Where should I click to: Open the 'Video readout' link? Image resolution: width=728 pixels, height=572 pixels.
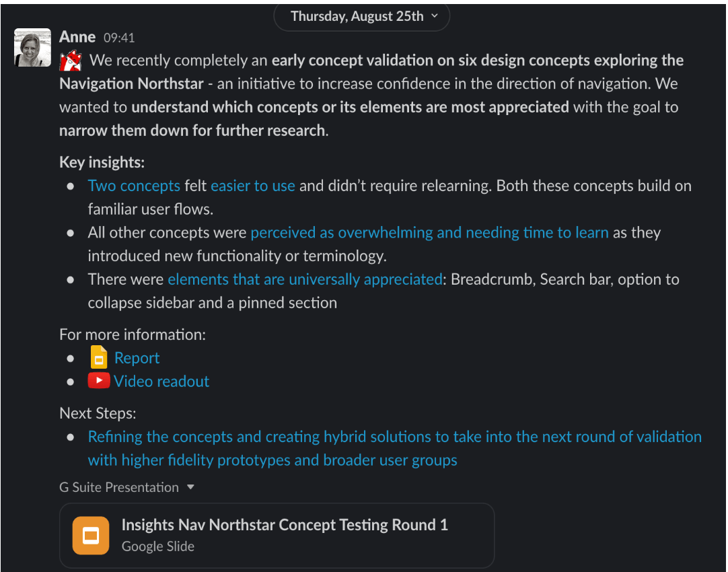click(161, 381)
